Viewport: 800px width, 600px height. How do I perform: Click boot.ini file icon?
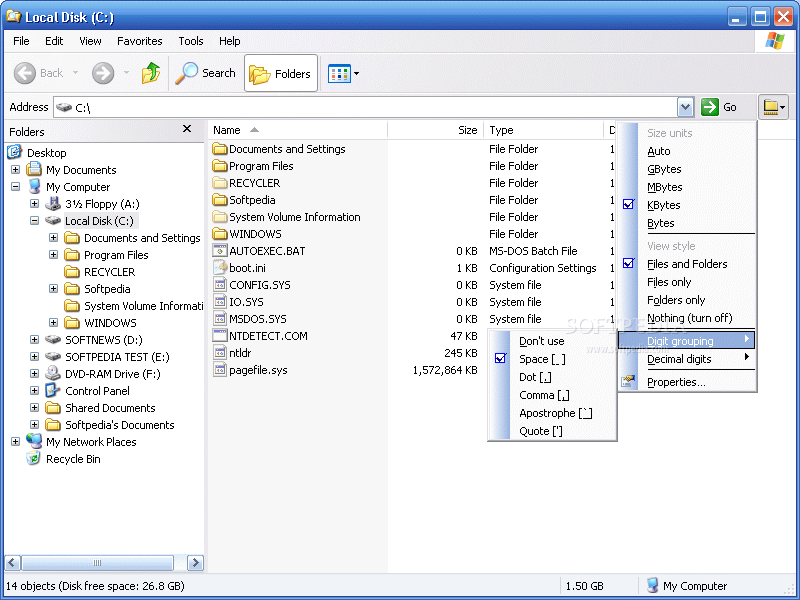pos(220,267)
